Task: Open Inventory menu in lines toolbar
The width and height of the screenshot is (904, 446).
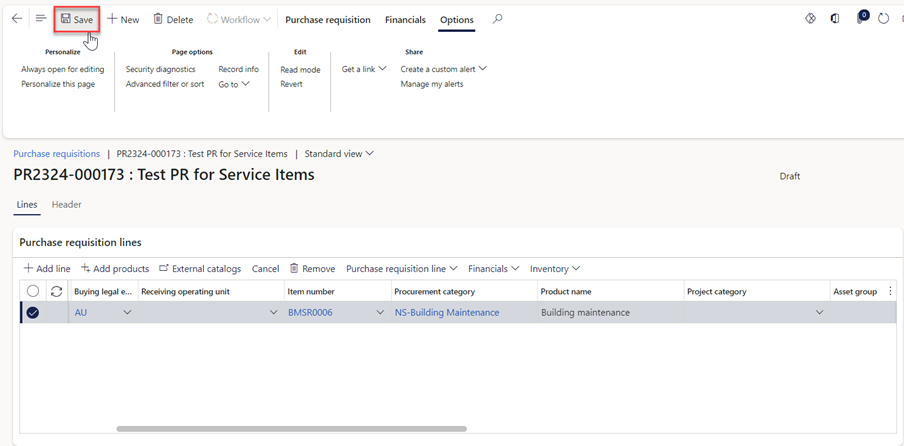Action: (555, 269)
